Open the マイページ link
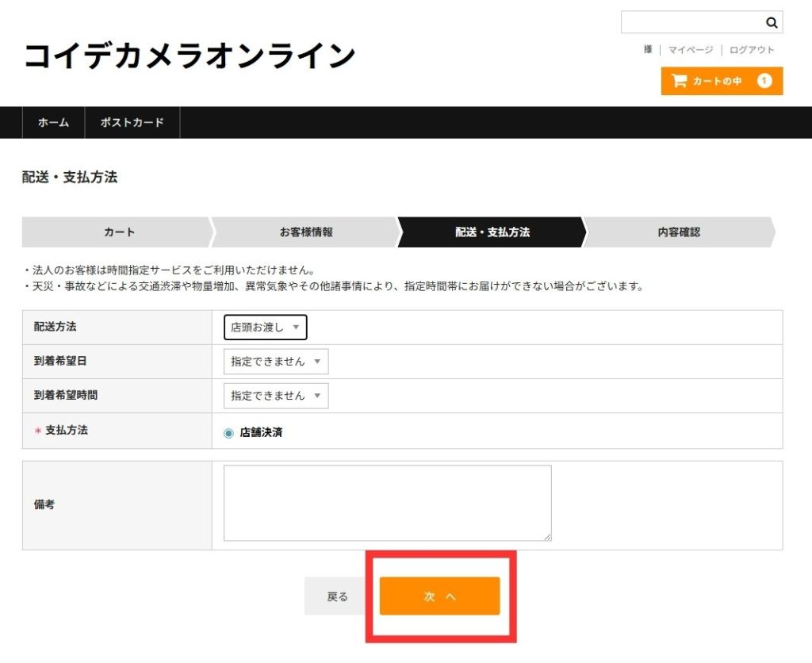This screenshot has height=663, width=812. (690, 50)
